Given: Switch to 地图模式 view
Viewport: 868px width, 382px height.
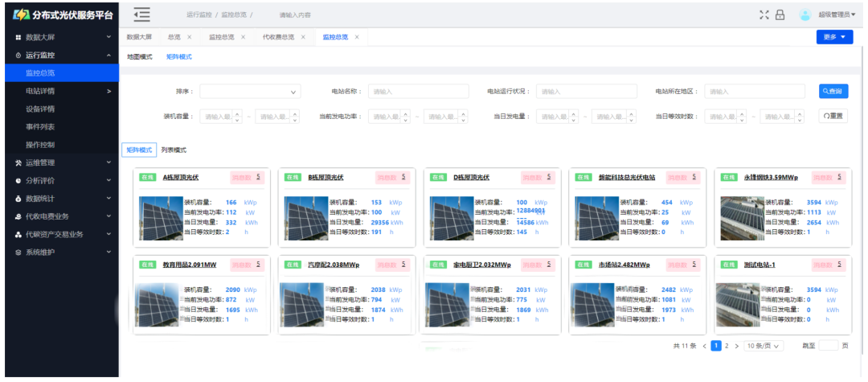Looking at the screenshot, I should click(140, 56).
